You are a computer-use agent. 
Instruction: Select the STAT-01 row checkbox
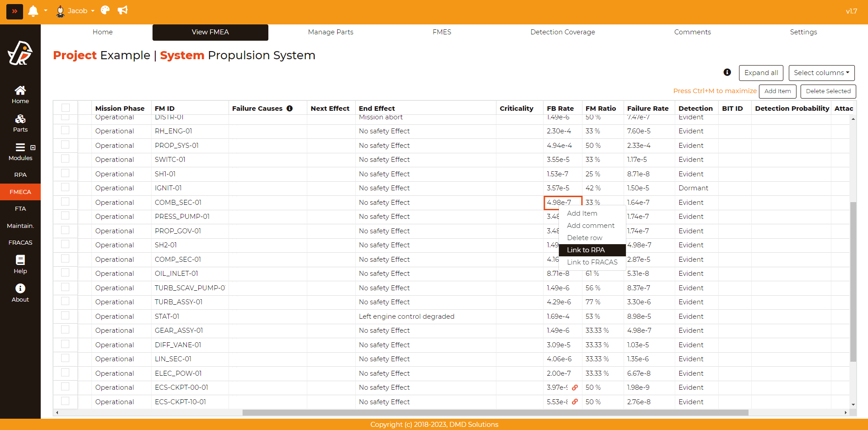click(x=66, y=316)
